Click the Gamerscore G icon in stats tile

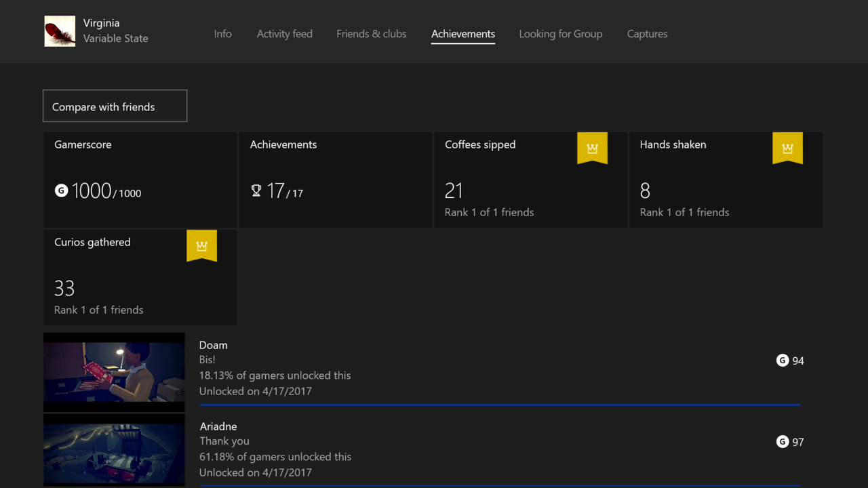pyautogui.click(x=61, y=191)
